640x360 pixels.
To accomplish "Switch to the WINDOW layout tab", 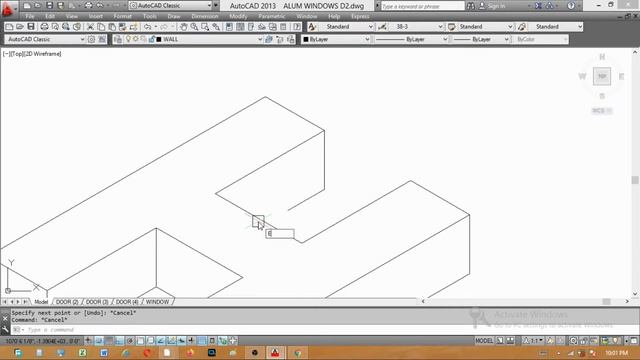I will [x=157, y=302].
